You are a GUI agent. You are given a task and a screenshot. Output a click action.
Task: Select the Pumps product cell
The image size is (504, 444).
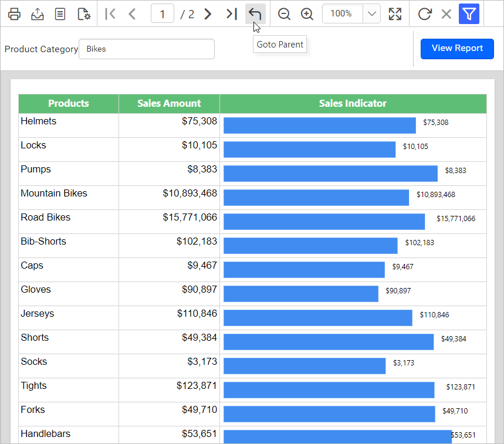point(69,174)
